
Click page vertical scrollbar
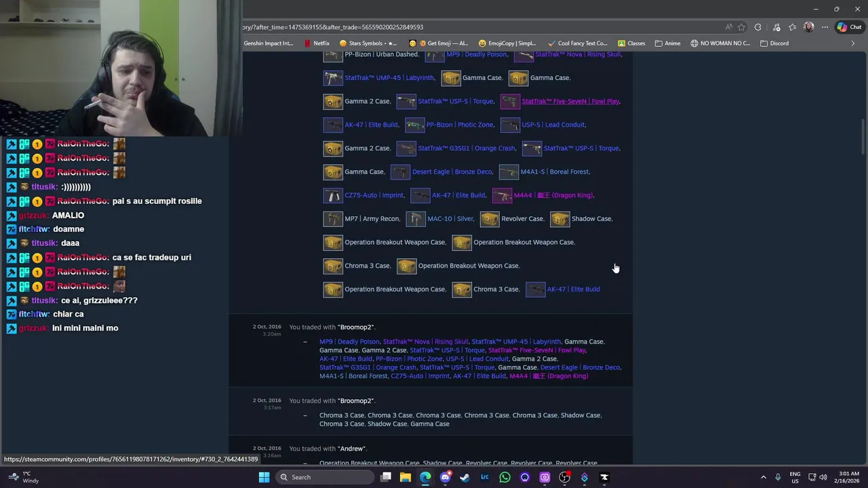pos(863,137)
